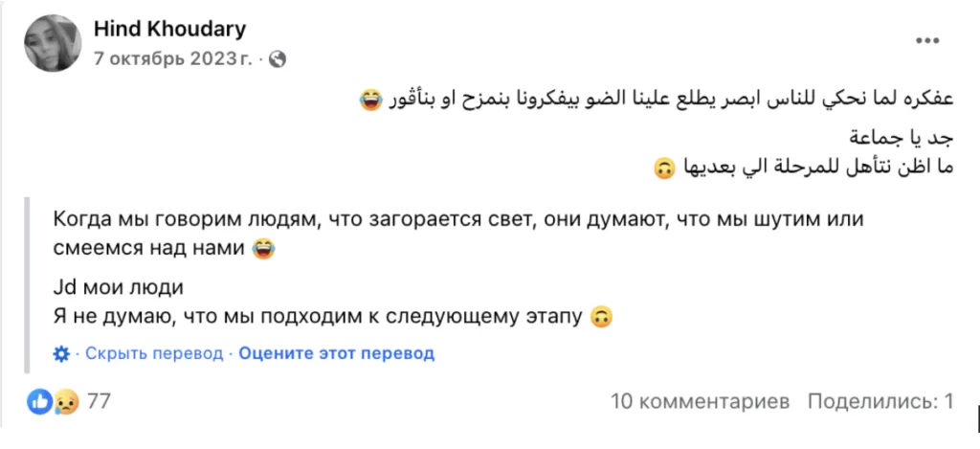Click the sad face reaction icon

pyautogui.click(x=64, y=401)
